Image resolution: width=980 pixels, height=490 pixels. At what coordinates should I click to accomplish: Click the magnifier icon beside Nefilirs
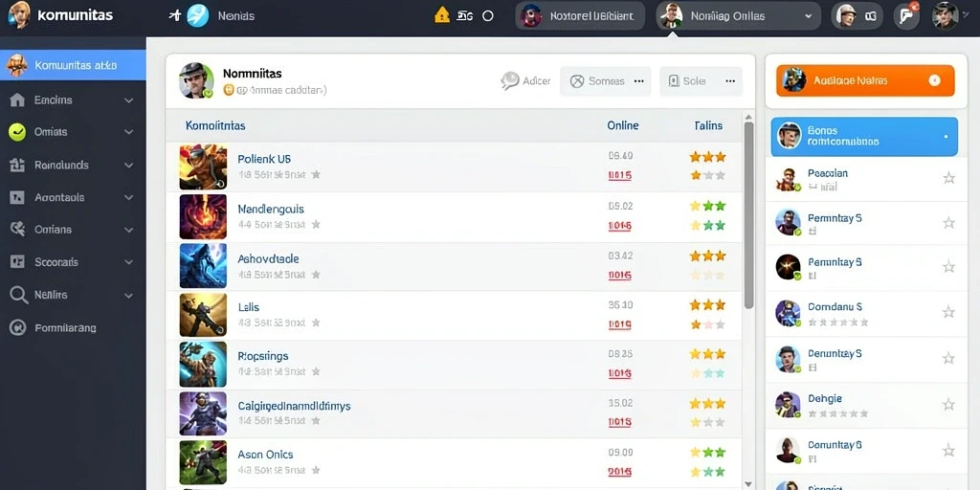click(19, 295)
